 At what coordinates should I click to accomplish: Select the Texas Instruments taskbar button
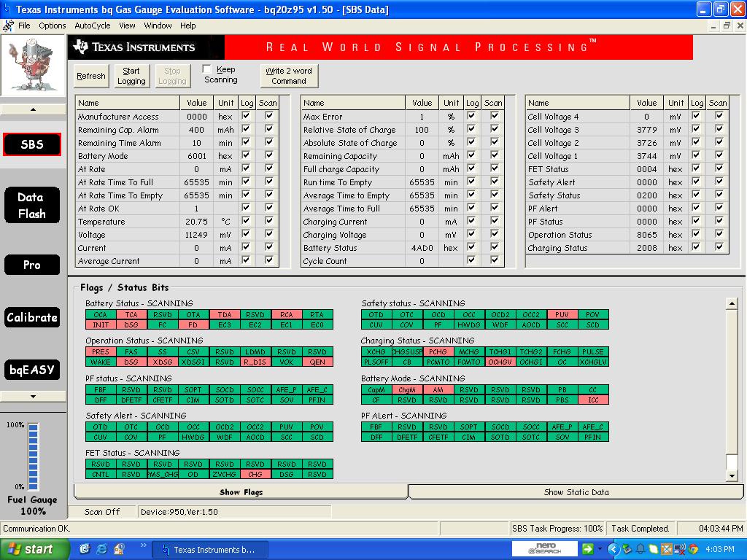click(x=210, y=550)
